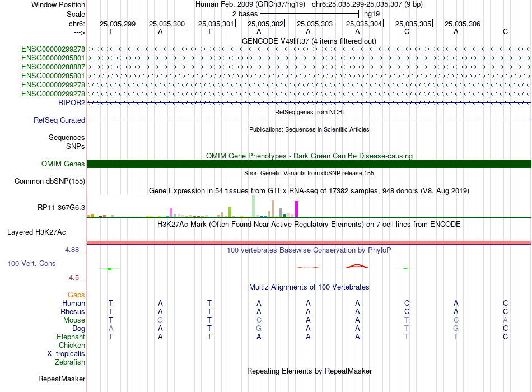Open Repeating Elements by RepeatMasker title
Viewport: 532px width, 392px height.
pos(310,371)
